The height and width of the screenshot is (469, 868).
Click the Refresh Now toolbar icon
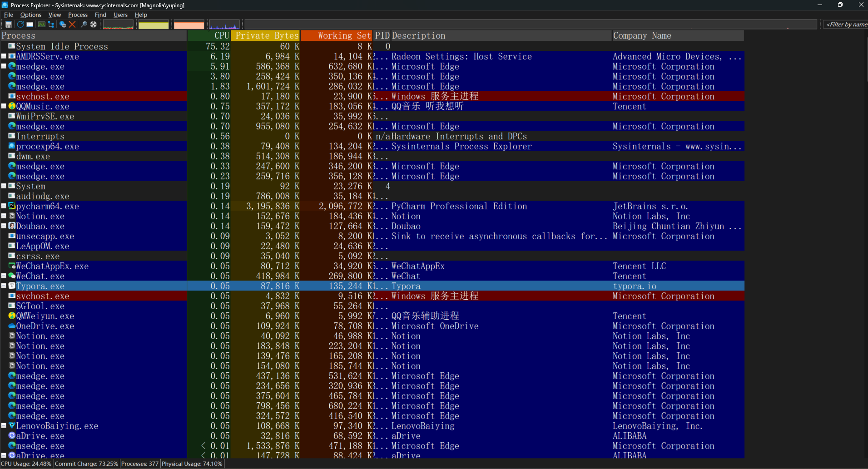pos(20,25)
